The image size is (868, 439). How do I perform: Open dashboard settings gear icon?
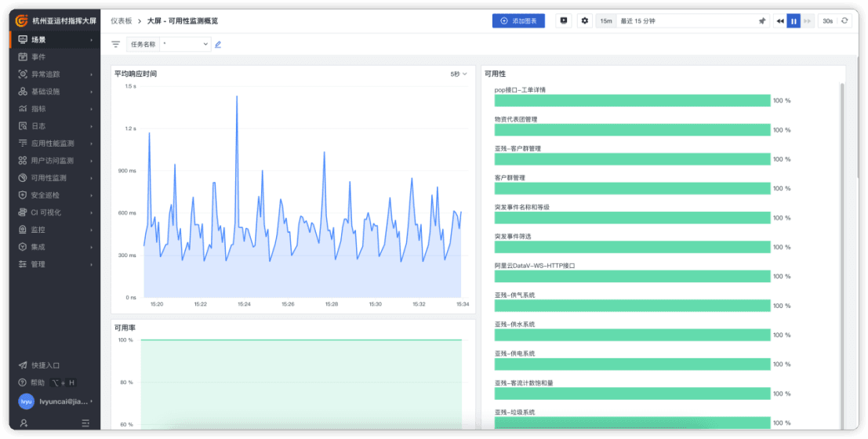pos(585,21)
